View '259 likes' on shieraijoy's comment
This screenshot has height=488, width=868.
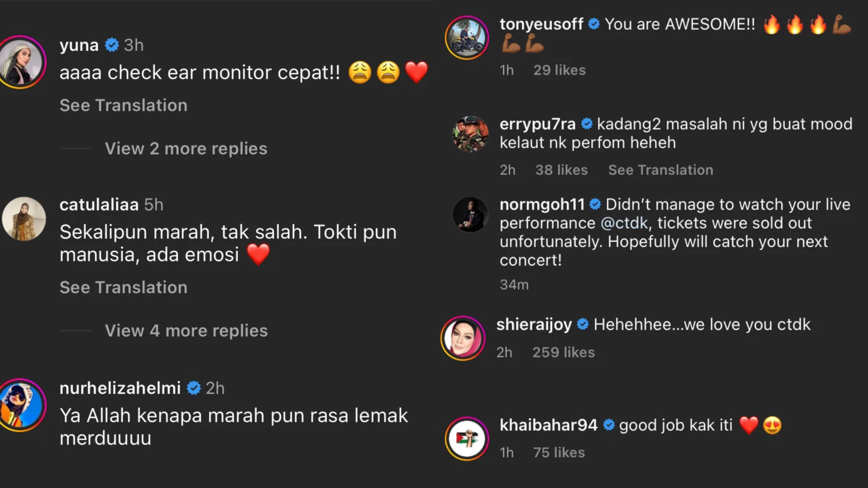point(563,352)
